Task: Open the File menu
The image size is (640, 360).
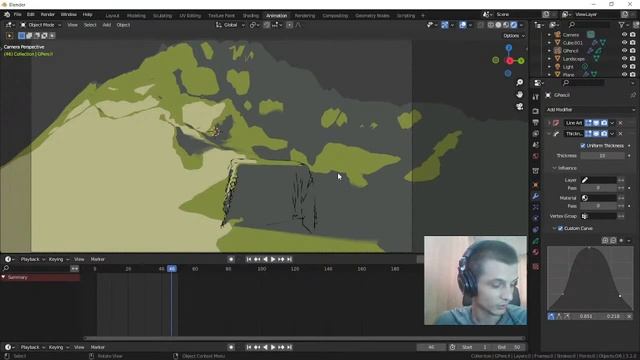Action: 18,14
